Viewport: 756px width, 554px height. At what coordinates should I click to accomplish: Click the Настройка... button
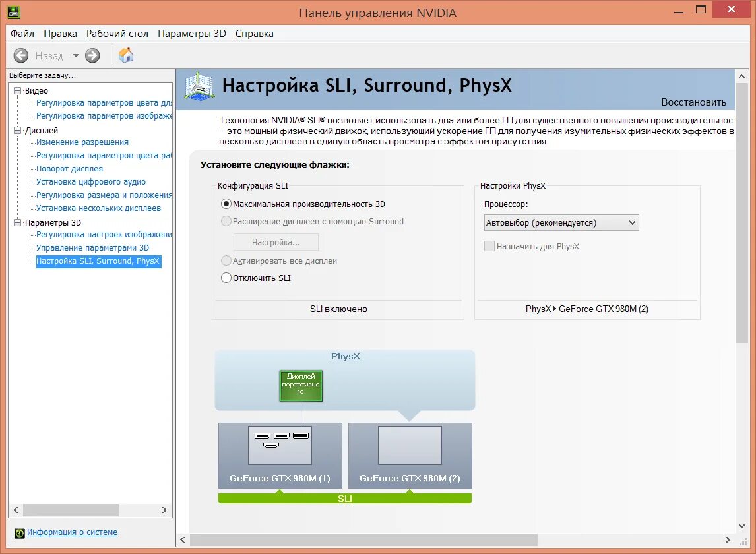276,242
